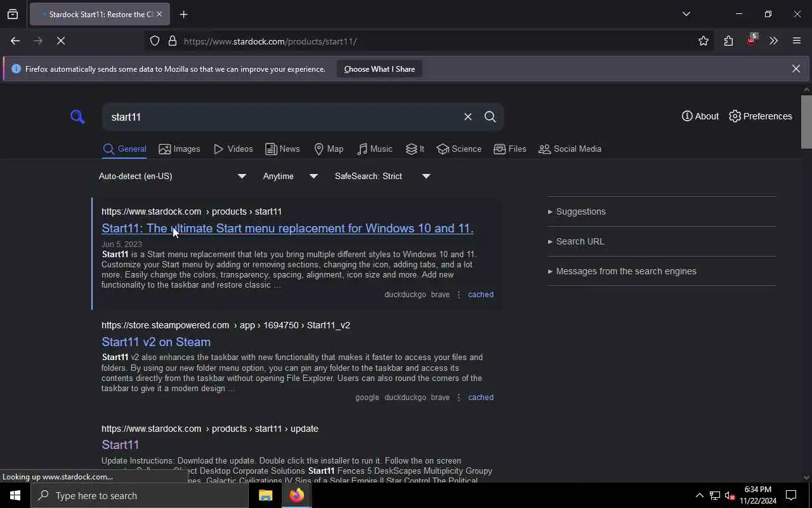
Task: Stop page loading with the X button
Action: click(61, 41)
